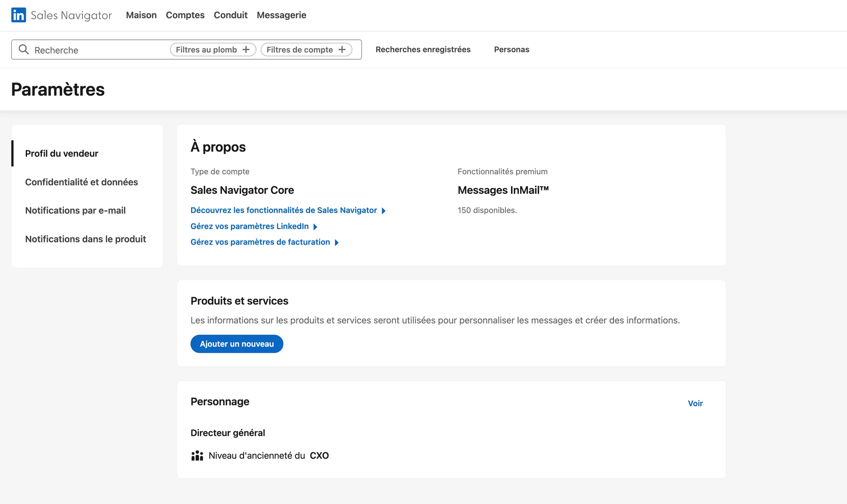Click the LinkedIn logo icon

coord(19,15)
